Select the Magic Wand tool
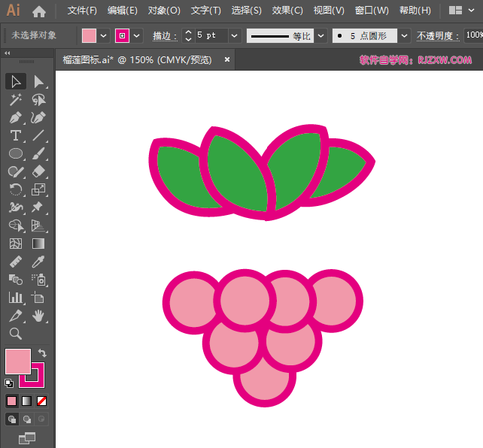This screenshot has width=483, height=448. click(16, 100)
